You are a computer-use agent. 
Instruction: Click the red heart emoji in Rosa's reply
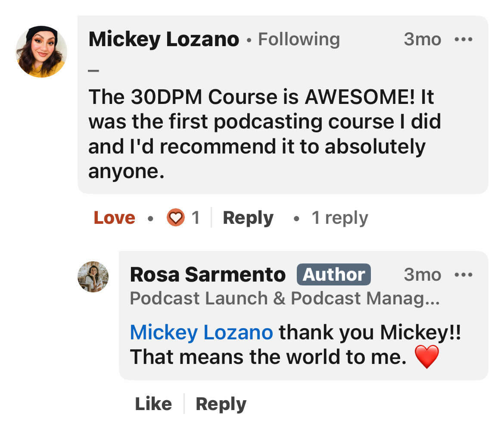click(426, 357)
